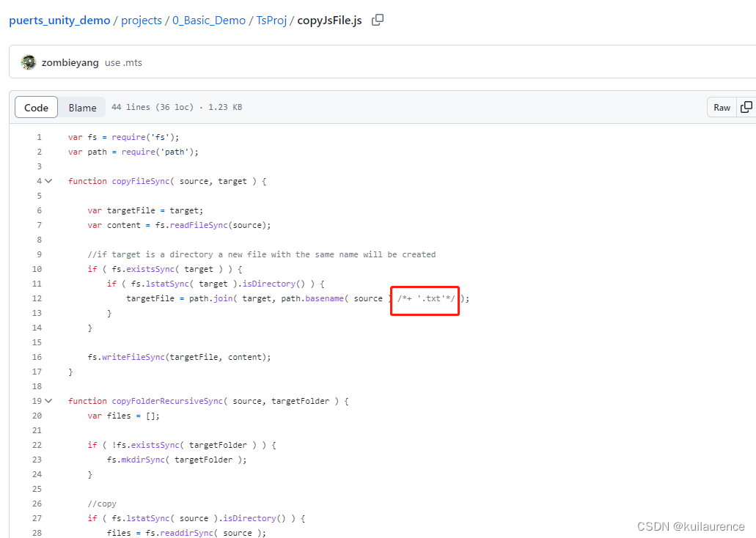Screen dimensions: 756x538
Task: Open the projects folder breadcrumb
Action: [x=142, y=20]
